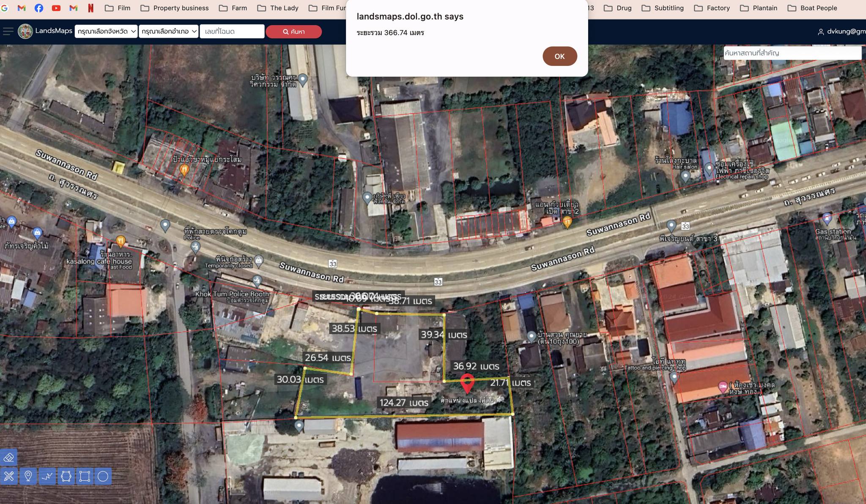The height and width of the screenshot is (504, 866).
Task: Select the eraser tool
Action: click(x=9, y=458)
